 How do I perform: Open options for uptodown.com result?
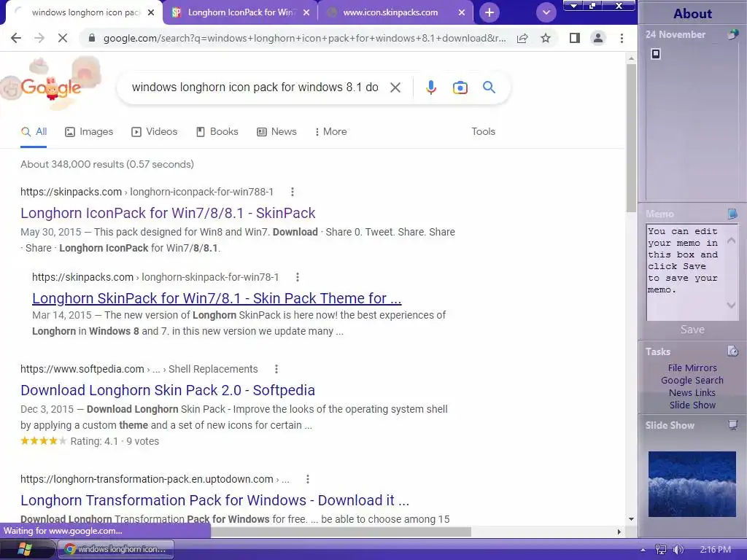pos(308,479)
